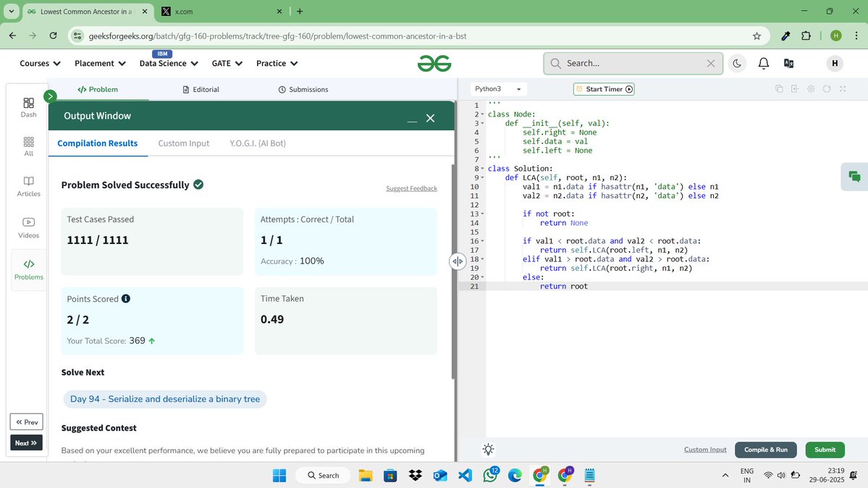Click the Compile & Run button
Viewport: 868px width, 488px height.
(766, 450)
